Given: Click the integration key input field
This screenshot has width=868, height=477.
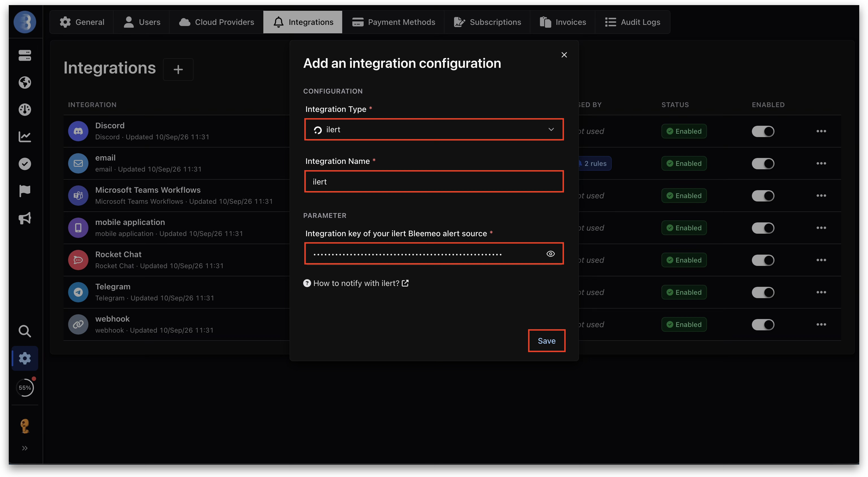Looking at the screenshot, I should 434,254.
